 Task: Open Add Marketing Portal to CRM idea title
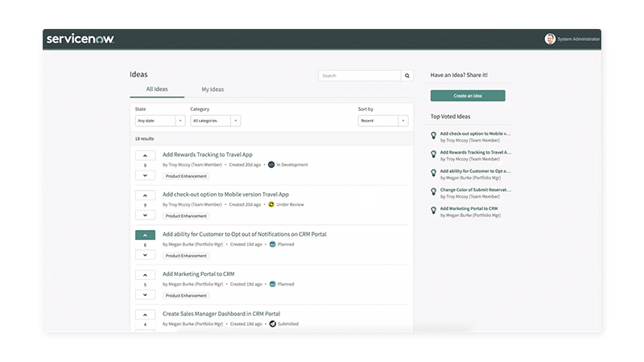pos(198,274)
